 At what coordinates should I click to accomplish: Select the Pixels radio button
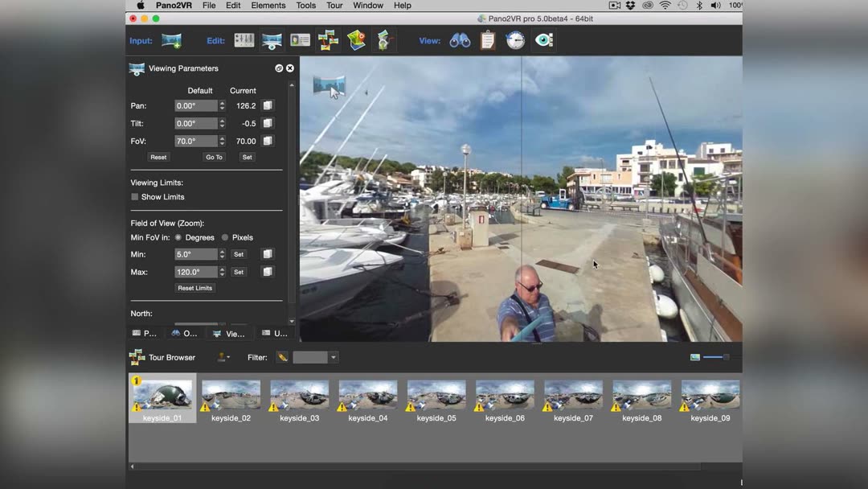225,238
